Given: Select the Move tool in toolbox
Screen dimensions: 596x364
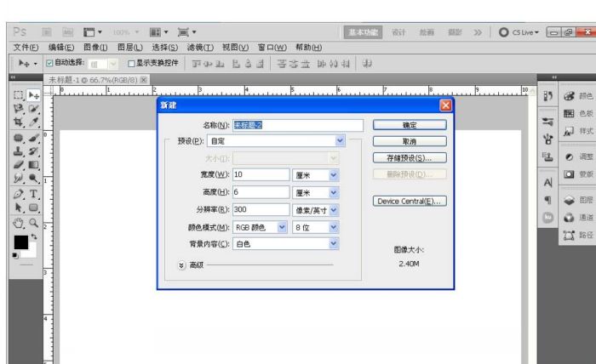Looking at the screenshot, I should pos(33,95).
